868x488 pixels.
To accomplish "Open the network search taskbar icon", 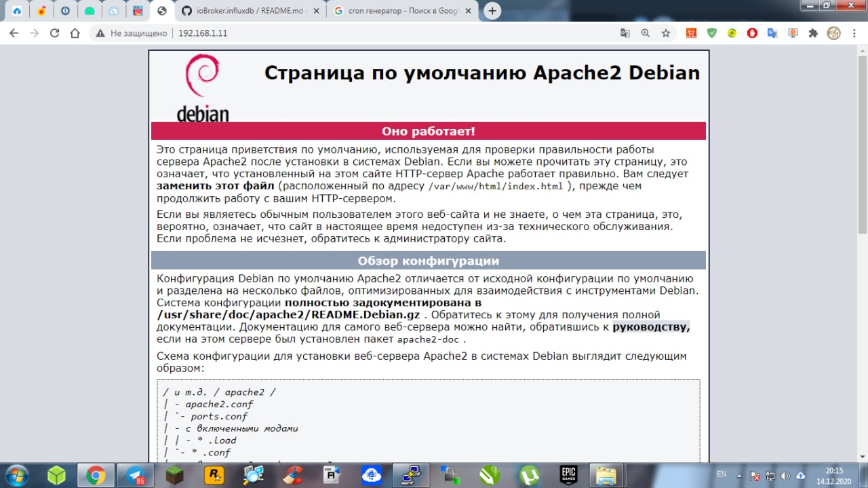I will (x=253, y=475).
